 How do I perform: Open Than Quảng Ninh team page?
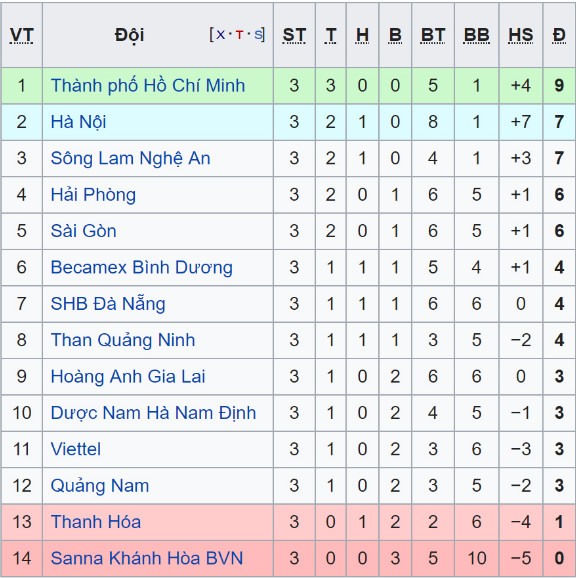tap(123, 340)
